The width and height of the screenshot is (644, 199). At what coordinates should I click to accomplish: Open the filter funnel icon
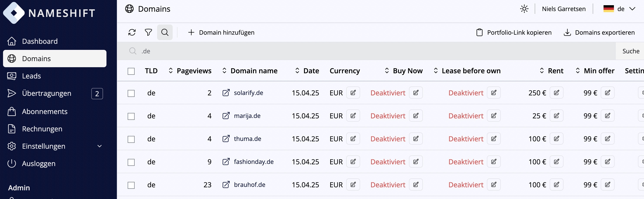click(148, 32)
